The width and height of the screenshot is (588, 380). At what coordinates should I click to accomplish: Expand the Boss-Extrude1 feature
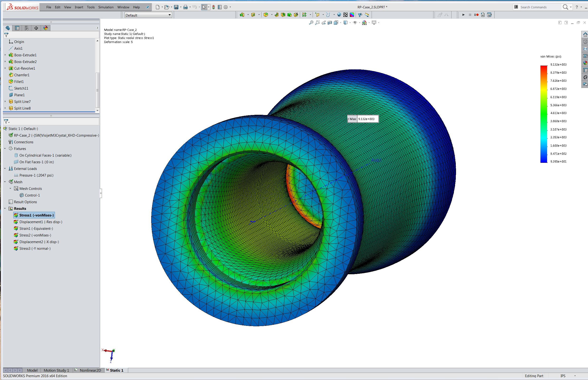point(5,55)
